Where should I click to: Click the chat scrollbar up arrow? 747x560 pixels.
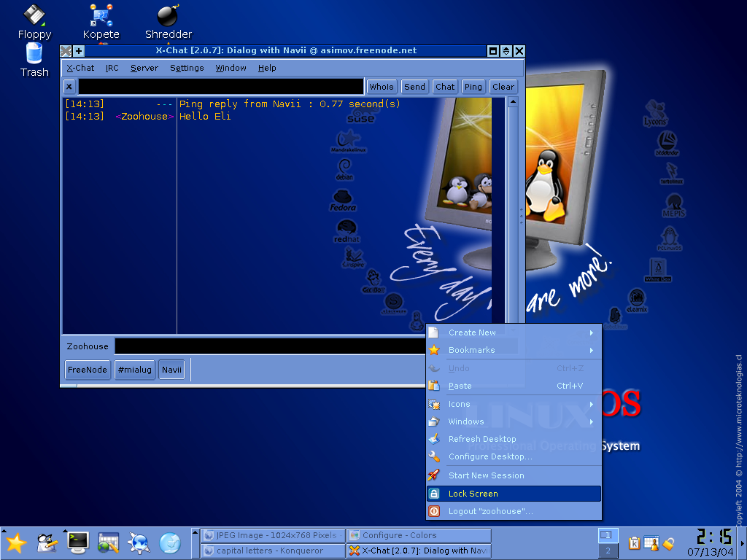point(513,102)
